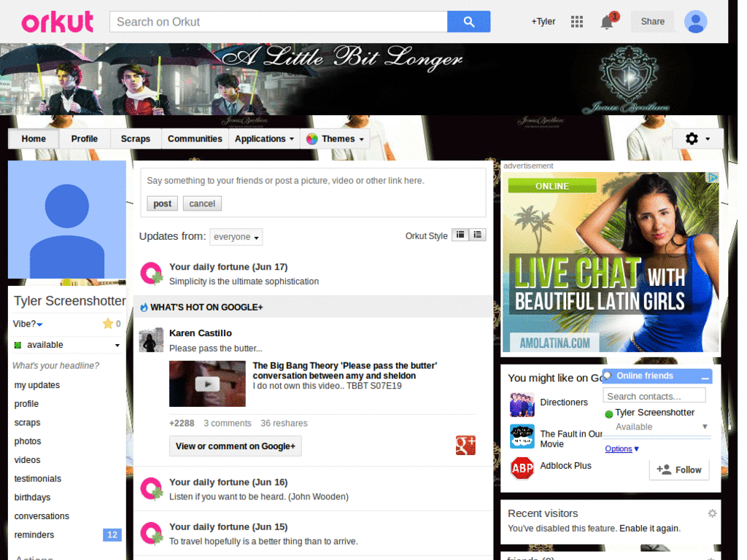
Task: Open the Applications dropdown menu
Action: tap(264, 139)
